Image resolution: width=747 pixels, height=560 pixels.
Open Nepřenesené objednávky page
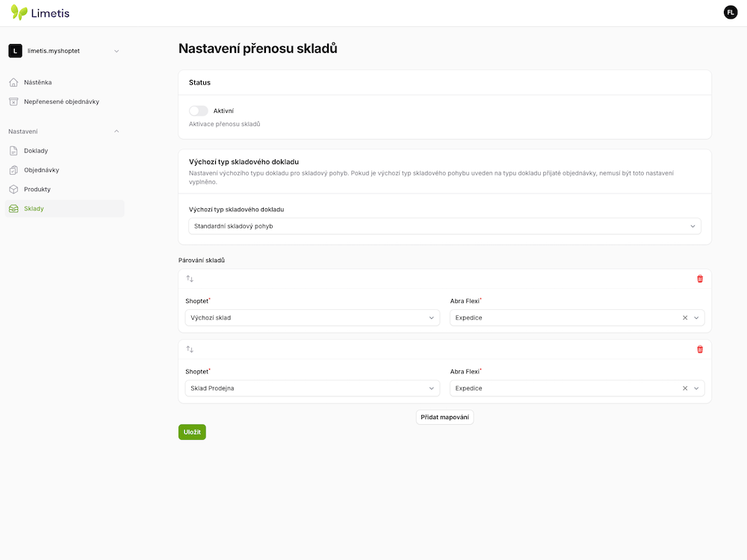coord(64,102)
